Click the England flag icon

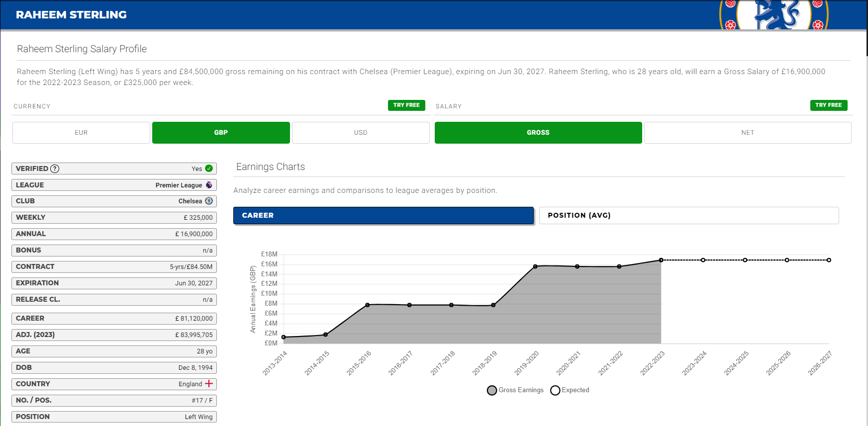tap(209, 384)
